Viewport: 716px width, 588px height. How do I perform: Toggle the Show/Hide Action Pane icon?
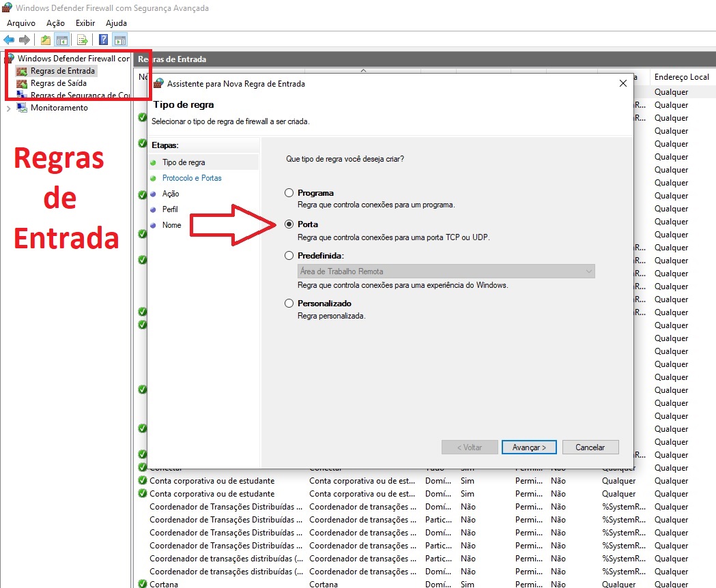pos(120,40)
